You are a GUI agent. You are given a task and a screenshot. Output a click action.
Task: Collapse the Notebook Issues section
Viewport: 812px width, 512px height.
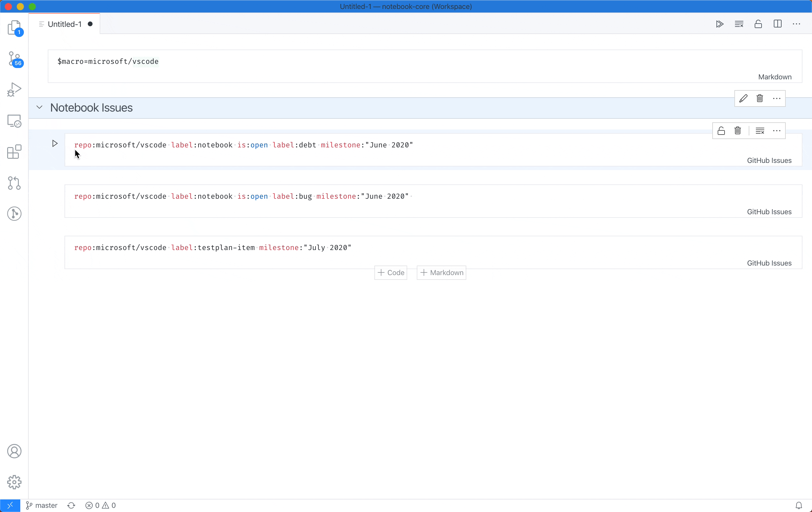pos(39,107)
